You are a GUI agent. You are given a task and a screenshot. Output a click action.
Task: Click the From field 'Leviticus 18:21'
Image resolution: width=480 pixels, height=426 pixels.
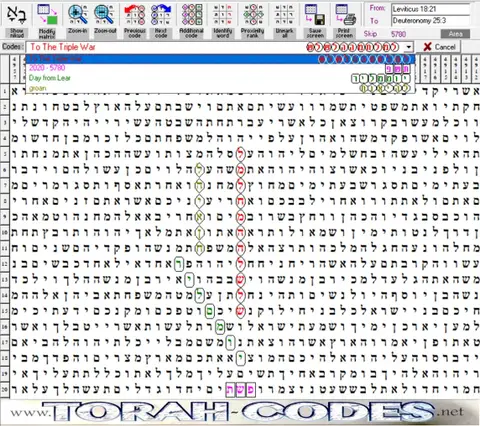click(431, 9)
